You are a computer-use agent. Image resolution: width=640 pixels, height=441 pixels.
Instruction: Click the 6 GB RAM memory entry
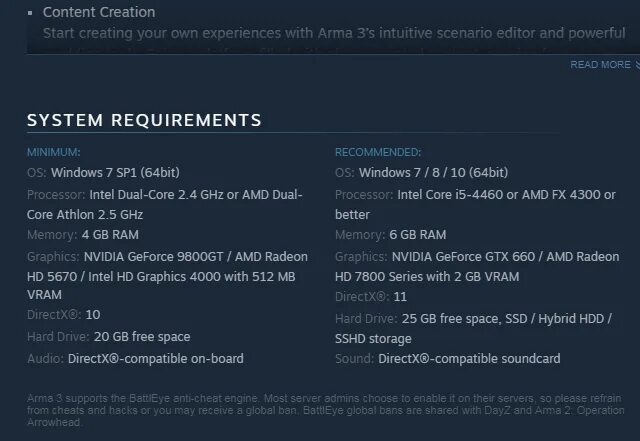pos(418,235)
